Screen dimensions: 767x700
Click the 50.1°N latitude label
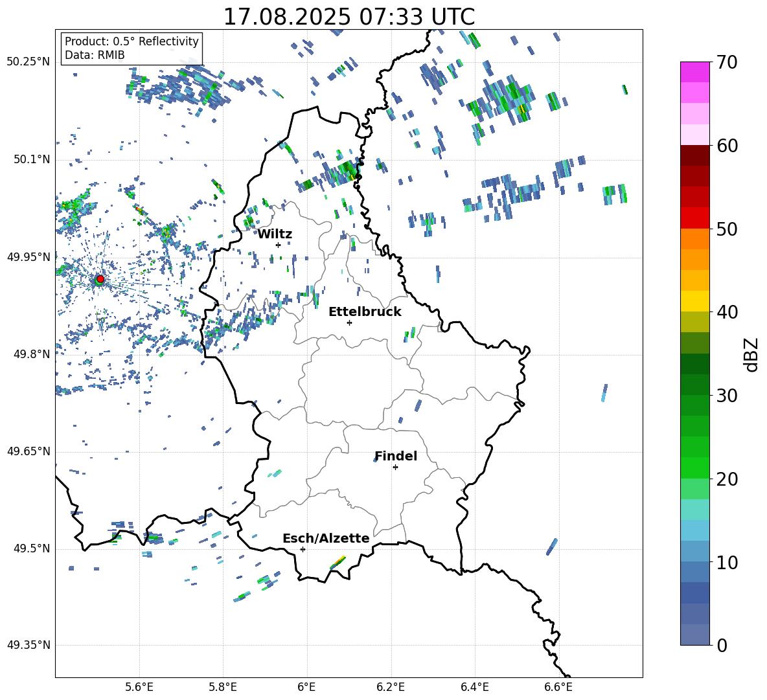tap(32, 160)
